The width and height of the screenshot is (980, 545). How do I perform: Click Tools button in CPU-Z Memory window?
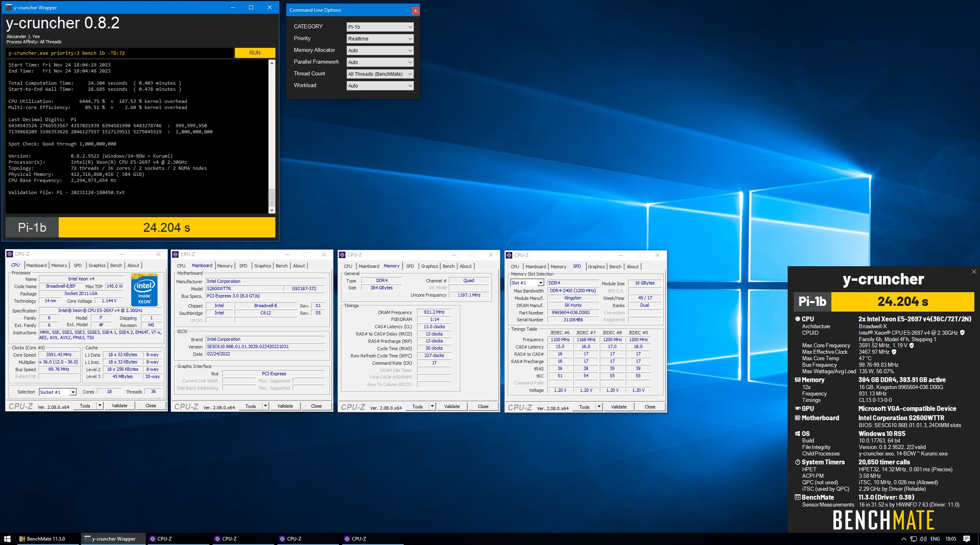417,406
